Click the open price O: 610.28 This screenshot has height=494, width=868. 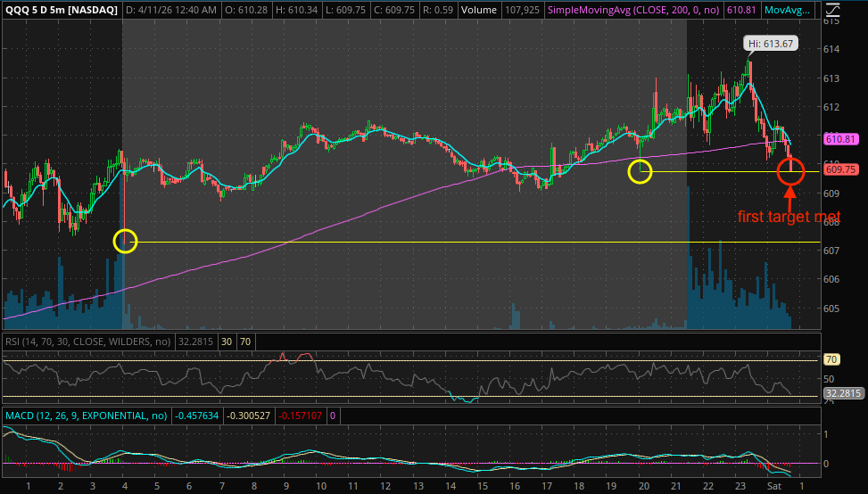pyautogui.click(x=247, y=10)
